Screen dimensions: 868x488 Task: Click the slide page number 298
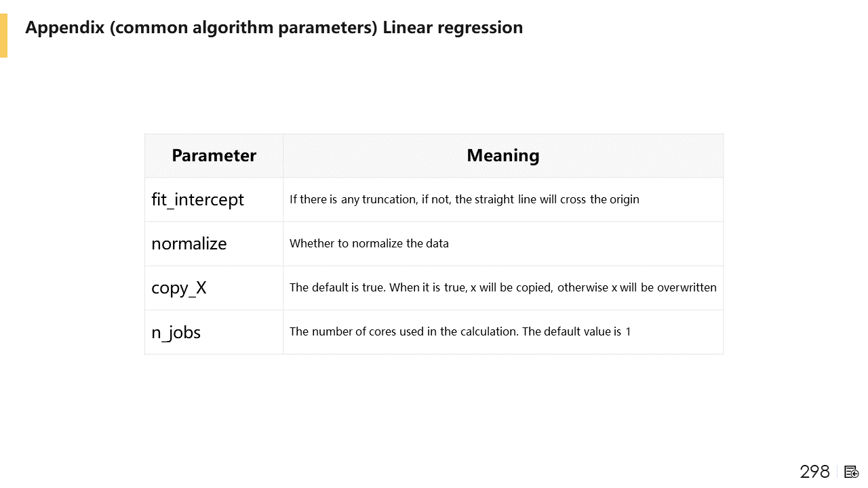tap(814, 472)
